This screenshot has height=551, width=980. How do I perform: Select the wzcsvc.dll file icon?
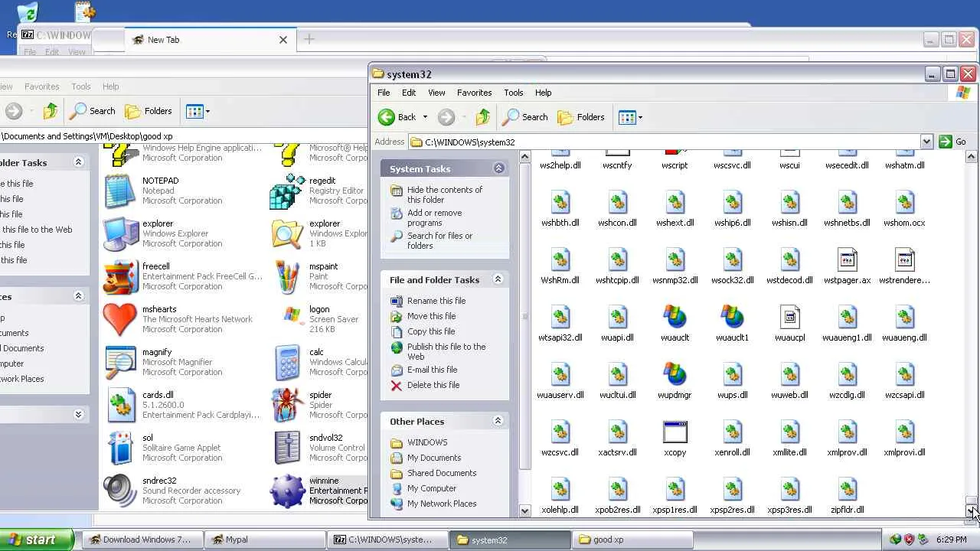click(560, 432)
